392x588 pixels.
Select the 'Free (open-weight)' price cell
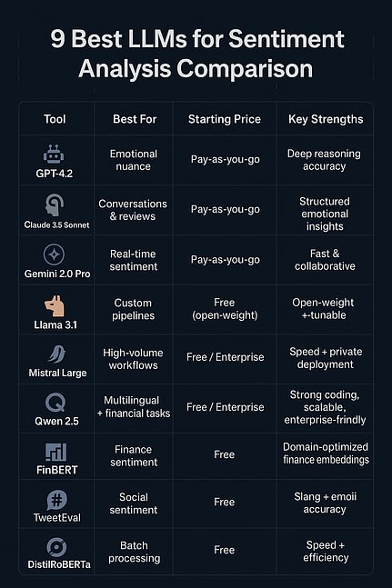coord(225,309)
